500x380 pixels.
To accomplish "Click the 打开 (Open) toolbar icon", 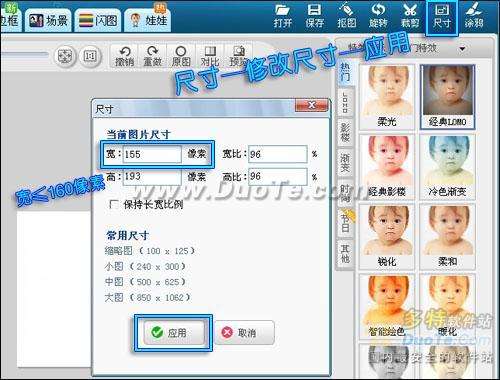I will [x=283, y=16].
